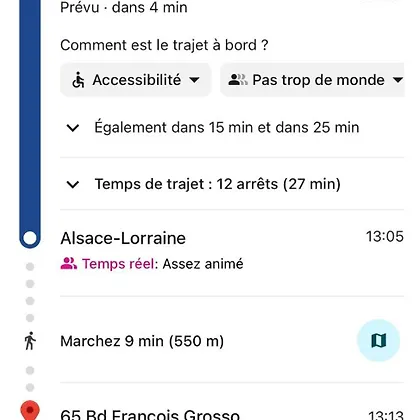
Task: Tap the pink real-time crowd icon
Action: click(x=69, y=263)
